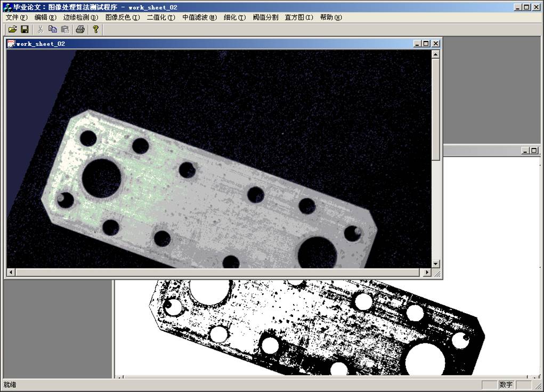
Task: Click the horizontal scrollbar right arrow in work_sheet_02
Action: (x=426, y=273)
